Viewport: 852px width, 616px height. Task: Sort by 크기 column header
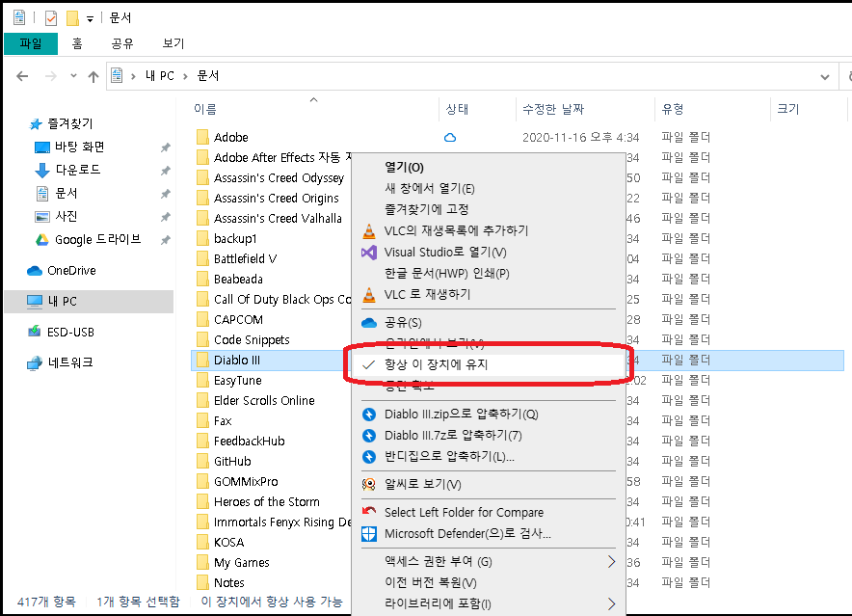coord(787,109)
